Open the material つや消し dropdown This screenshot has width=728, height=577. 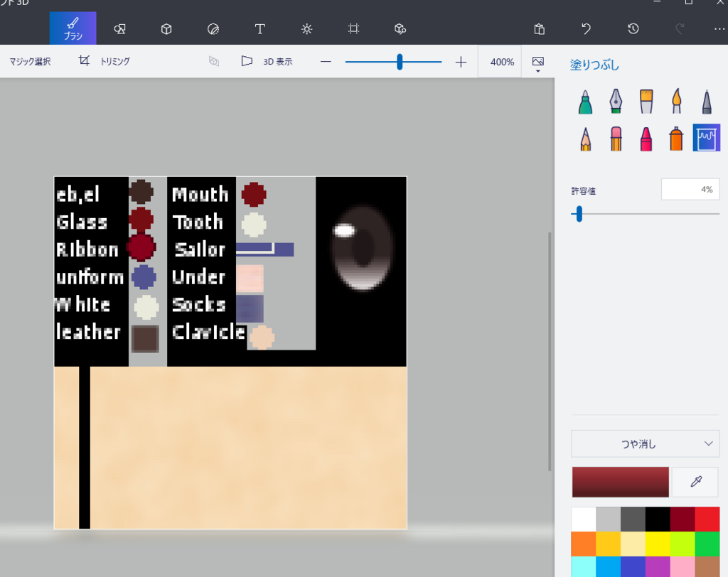click(645, 444)
